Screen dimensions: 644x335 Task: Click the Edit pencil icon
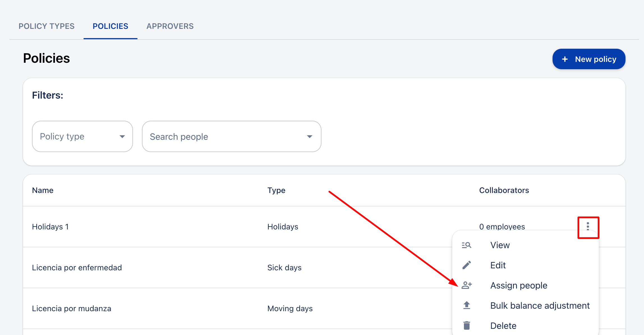466,265
